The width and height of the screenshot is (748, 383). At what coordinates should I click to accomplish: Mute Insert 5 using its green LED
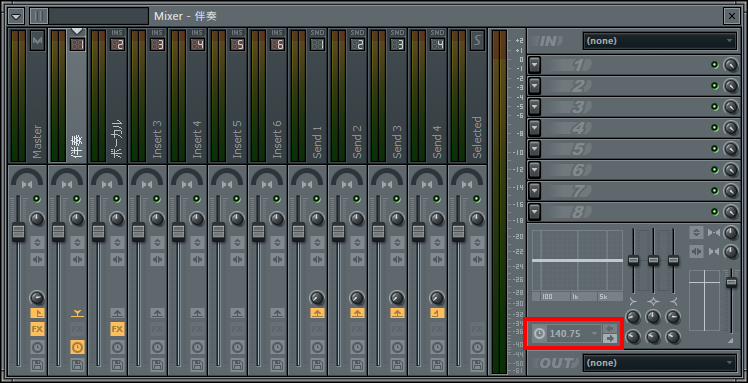pos(237,199)
